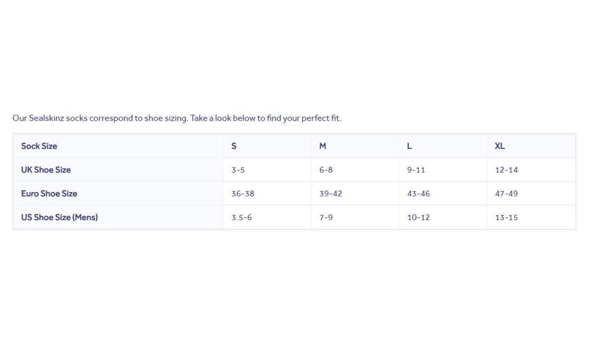Click the US Shoe Size (Mens) row label
Screen dimensions: 591x364
click(59, 217)
